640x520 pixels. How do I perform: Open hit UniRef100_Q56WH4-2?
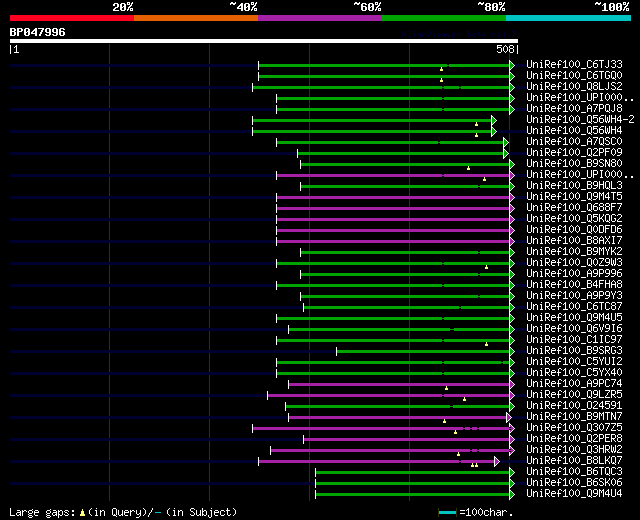(580, 119)
